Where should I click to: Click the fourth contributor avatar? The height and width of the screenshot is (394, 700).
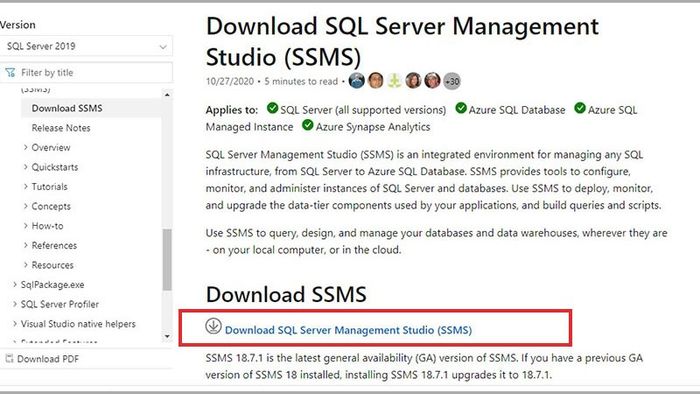413,81
